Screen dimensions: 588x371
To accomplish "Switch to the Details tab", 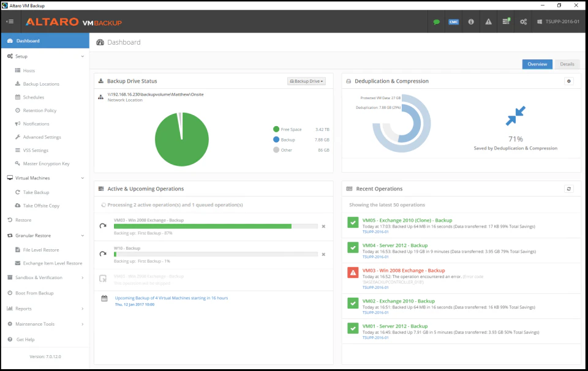I will click(567, 64).
